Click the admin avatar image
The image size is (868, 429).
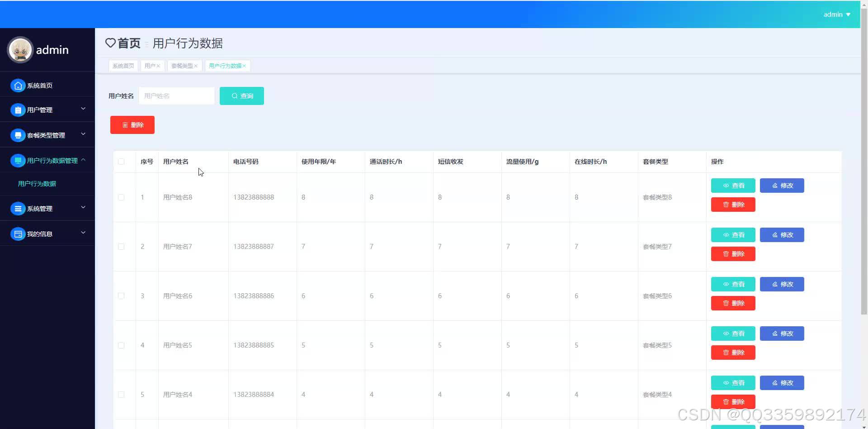(x=20, y=50)
